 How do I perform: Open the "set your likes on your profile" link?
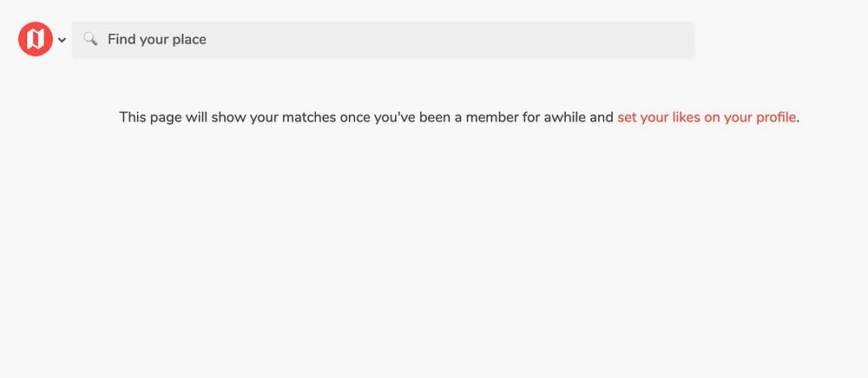[x=707, y=117]
